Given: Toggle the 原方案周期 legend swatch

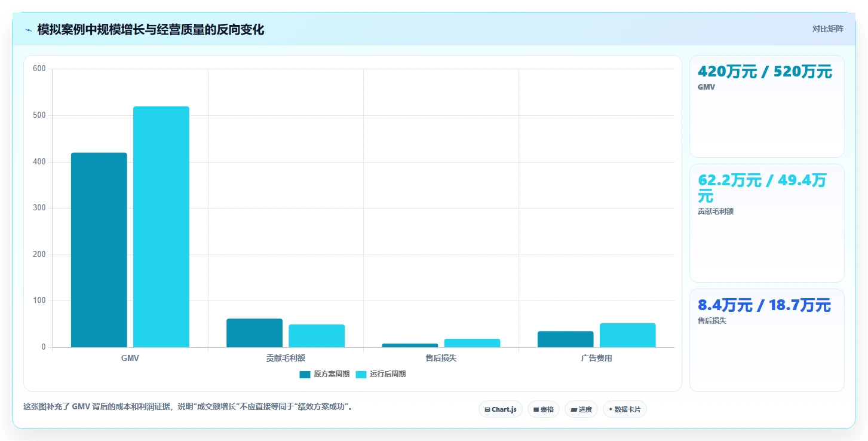Looking at the screenshot, I should click(x=305, y=375).
